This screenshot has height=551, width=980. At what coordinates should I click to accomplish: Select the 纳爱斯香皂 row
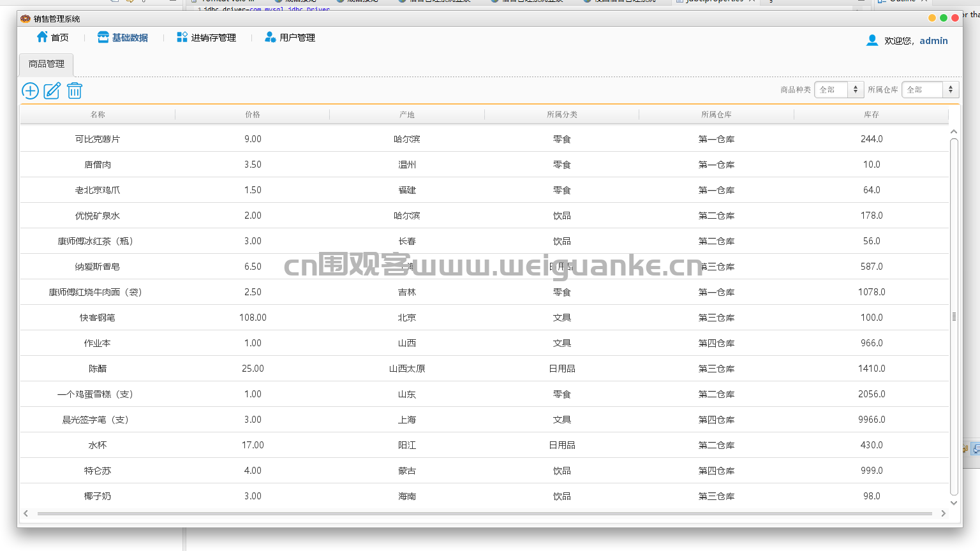click(x=484, y=267)
